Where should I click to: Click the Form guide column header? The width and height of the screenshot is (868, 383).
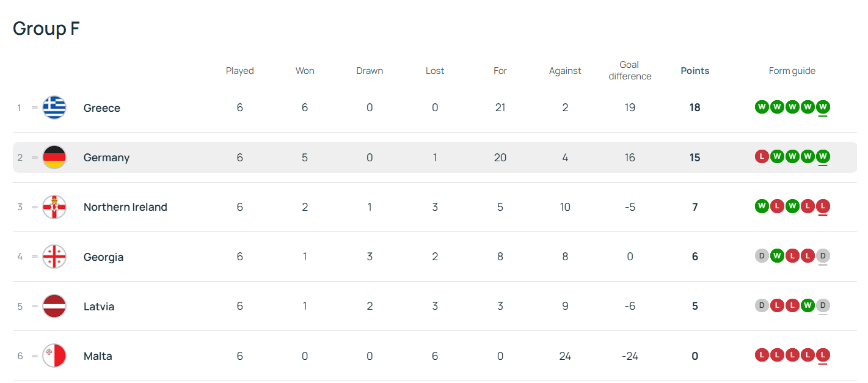tap(792, 71)
